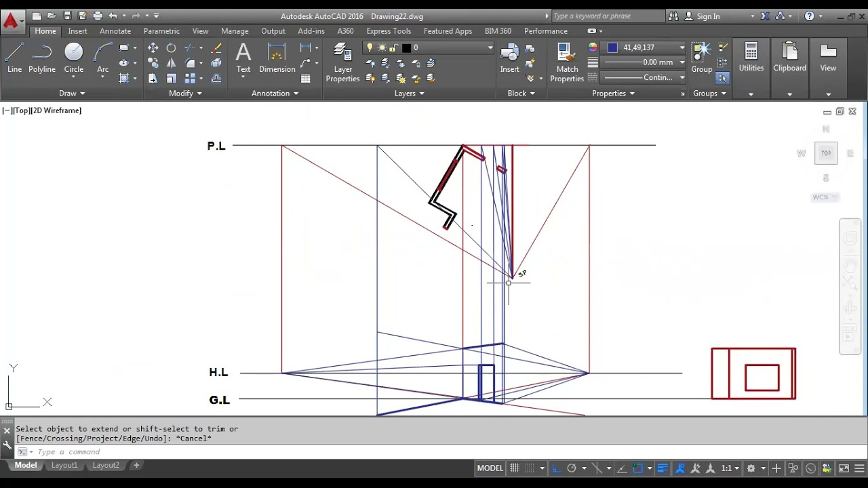868x488 pixels.
Task: Click the Erase tool icon
Action: pyautogui.click(x=216, y=48)
